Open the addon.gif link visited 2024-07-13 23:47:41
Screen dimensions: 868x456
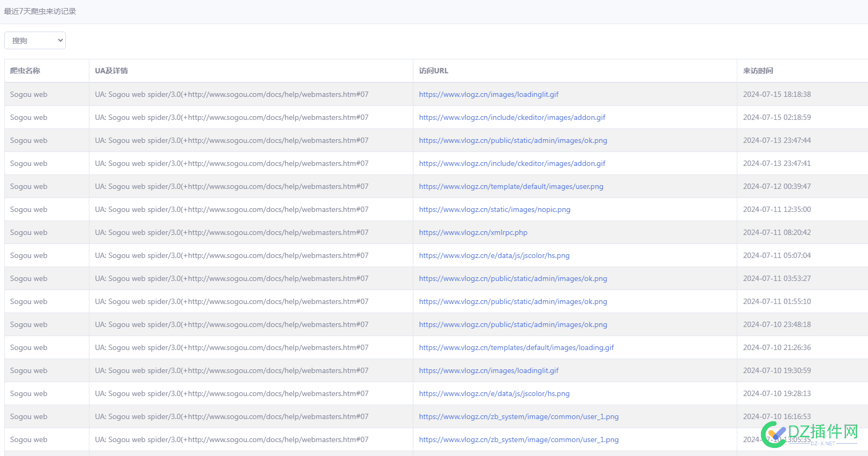click(x=512, y=163)
